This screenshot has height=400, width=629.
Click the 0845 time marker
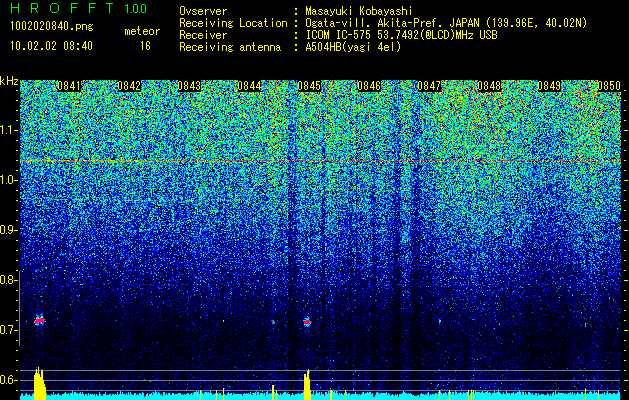tap(309, 86)
